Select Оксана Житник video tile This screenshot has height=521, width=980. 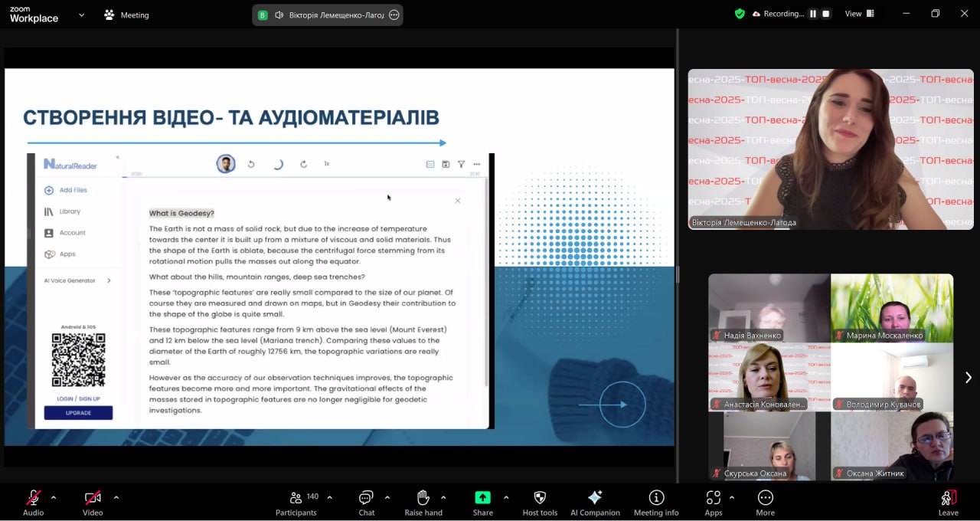892,446
